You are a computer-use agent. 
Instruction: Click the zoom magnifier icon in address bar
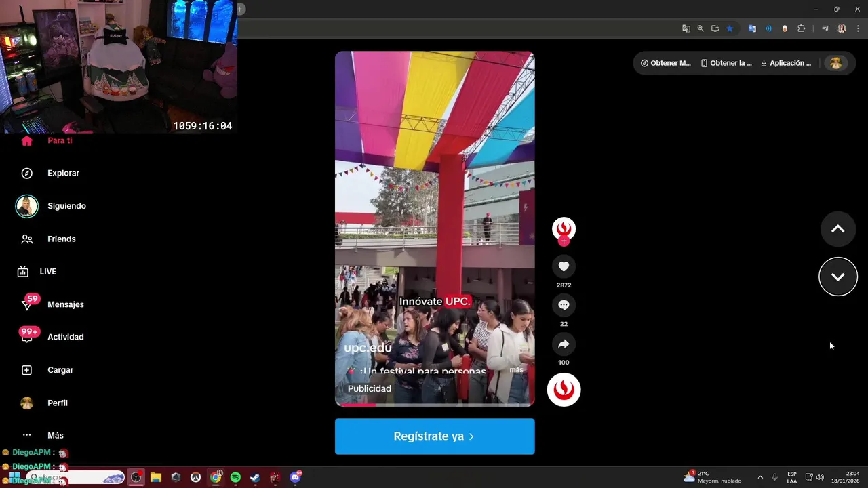[x=701, y=28]
